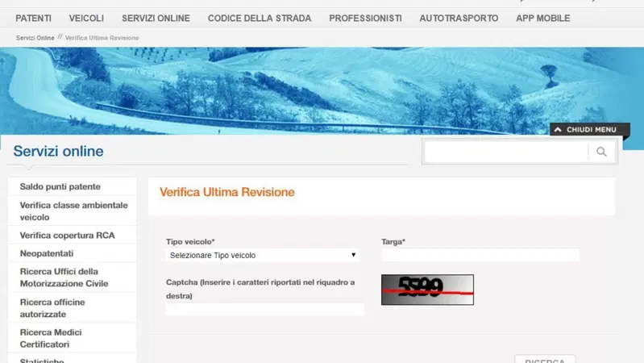Open Verifica classe ambientale veicolo
This screenshot has width=644, height=363.
click(73, 211)
